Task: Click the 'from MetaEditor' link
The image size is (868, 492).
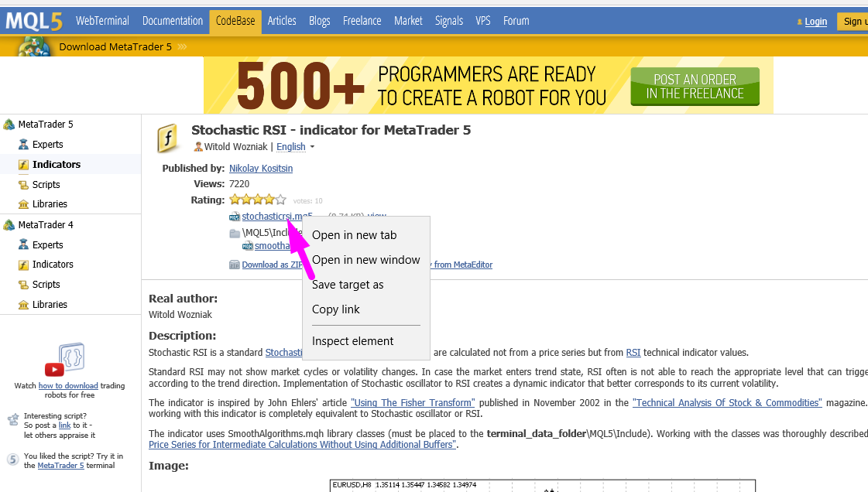Action: (463, 265)
